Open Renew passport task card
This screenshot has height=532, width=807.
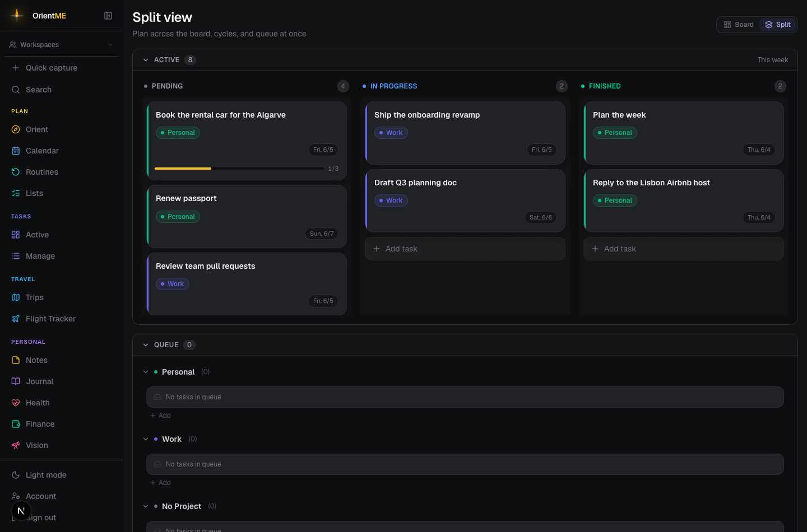click(x=247, y=216)
